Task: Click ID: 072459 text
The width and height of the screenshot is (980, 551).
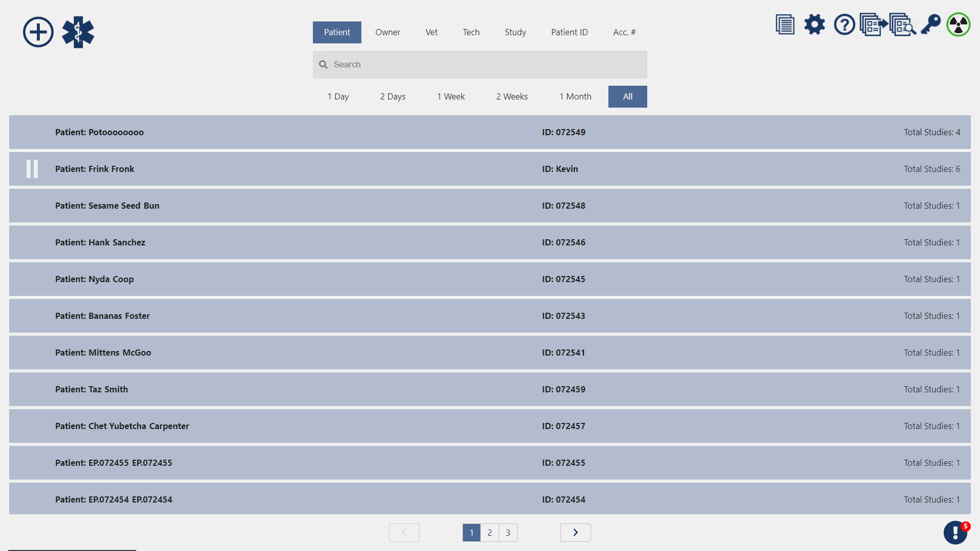Action: click(x=563, y=389)
